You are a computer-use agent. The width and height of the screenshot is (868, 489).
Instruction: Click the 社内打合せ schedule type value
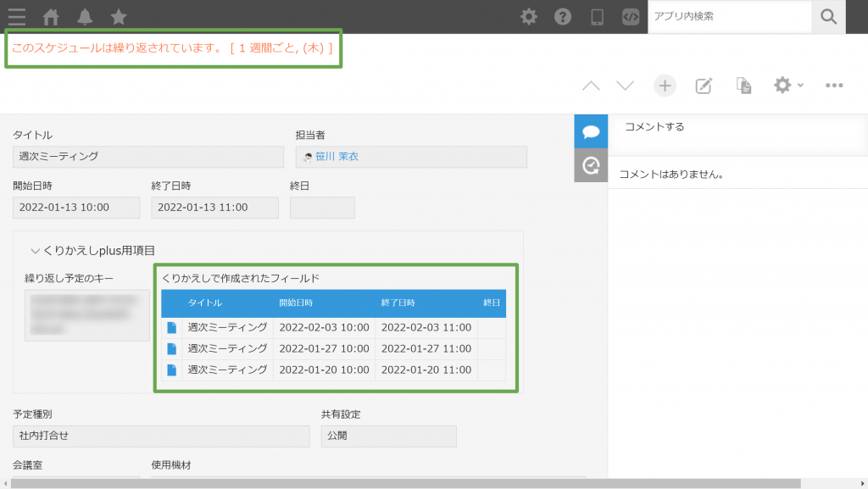point(161,436)
